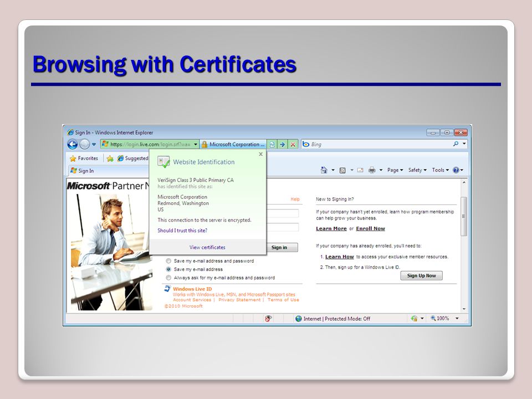Click the View certificates link
This screenshot has height=399, width=532.
click(207, 247)
